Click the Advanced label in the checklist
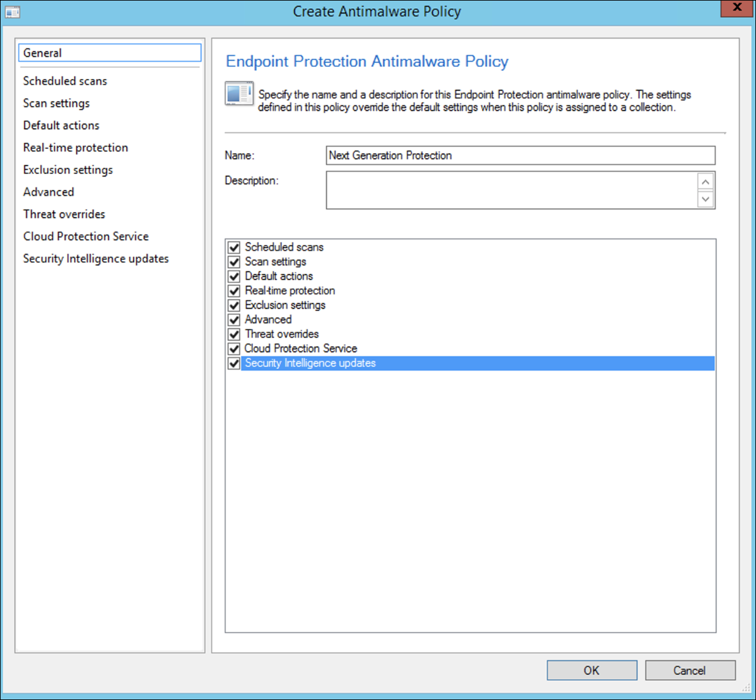Viewport: 756px width, 700px height. point(268,319)
